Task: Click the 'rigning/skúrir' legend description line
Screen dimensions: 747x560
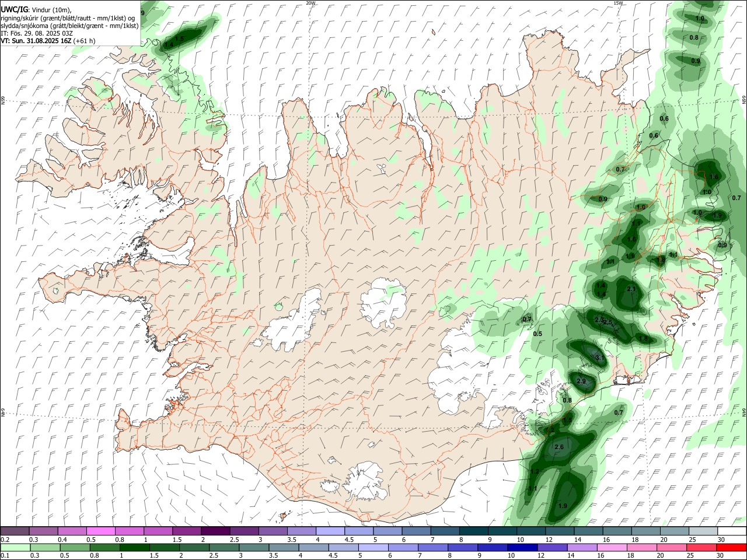Action: [68, 18]
